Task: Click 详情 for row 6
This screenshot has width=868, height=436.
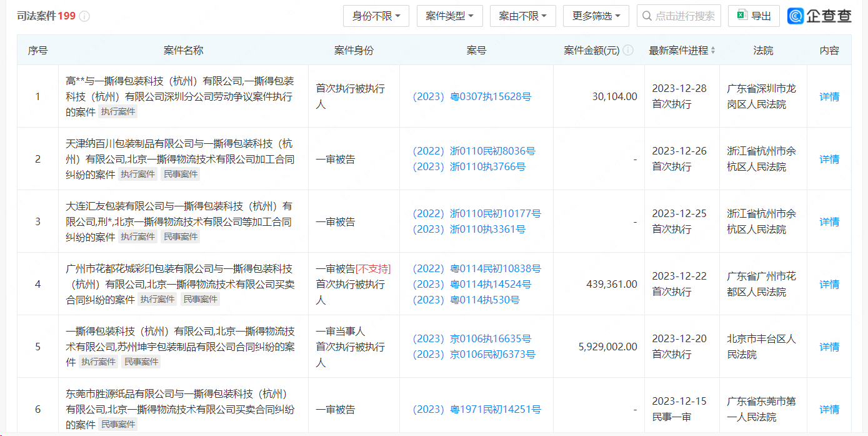Action: pyautogui.click(x=829, y=409)
